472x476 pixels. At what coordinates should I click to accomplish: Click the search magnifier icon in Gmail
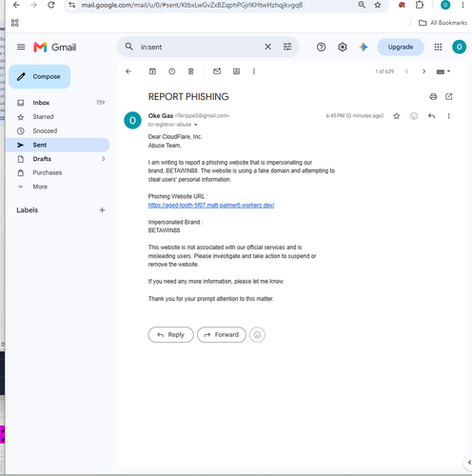pyautogui.click(x=128, y=47)
